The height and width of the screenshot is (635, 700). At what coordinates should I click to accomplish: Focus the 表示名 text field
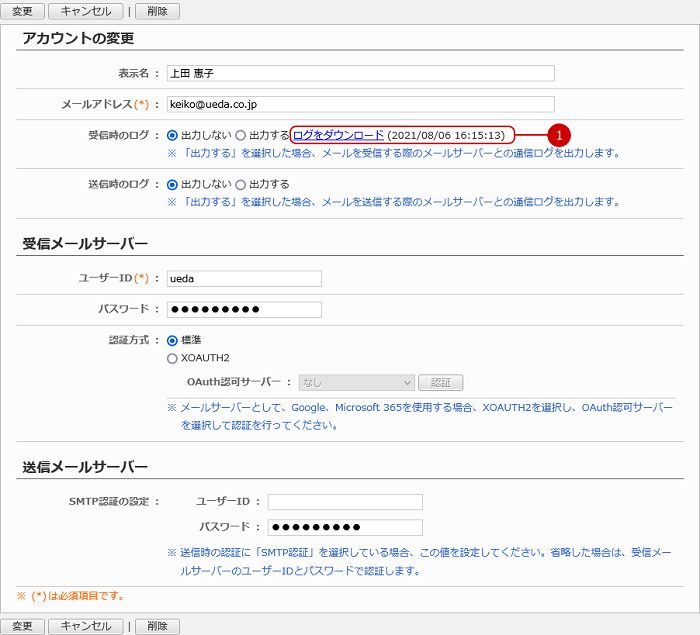[x=360, y=73]
